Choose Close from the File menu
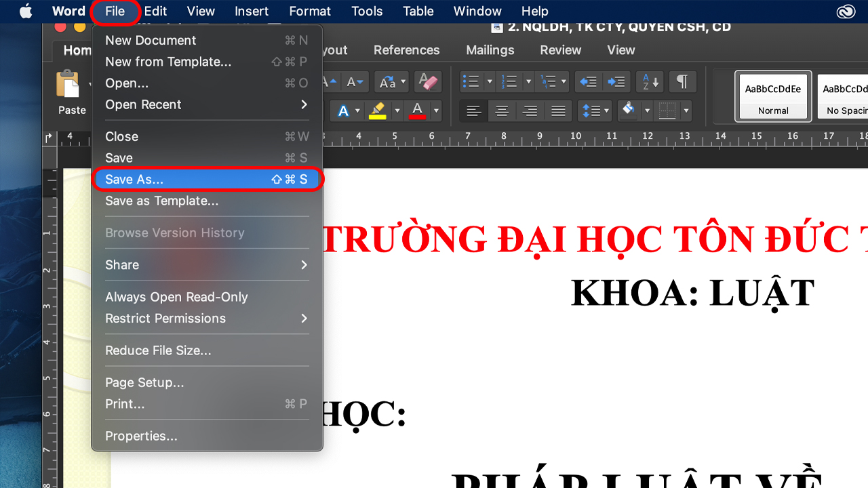 coord(207,137)
